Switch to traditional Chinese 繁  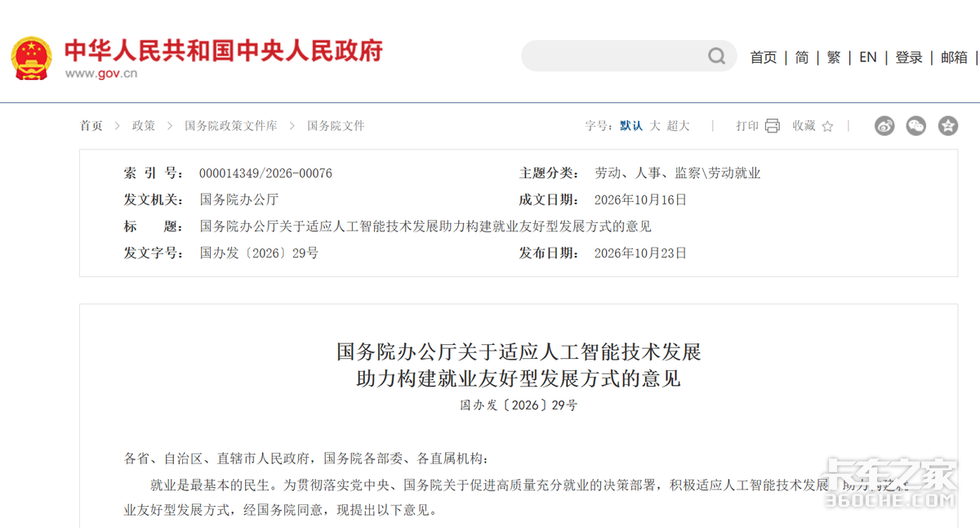tap(833, 57)
